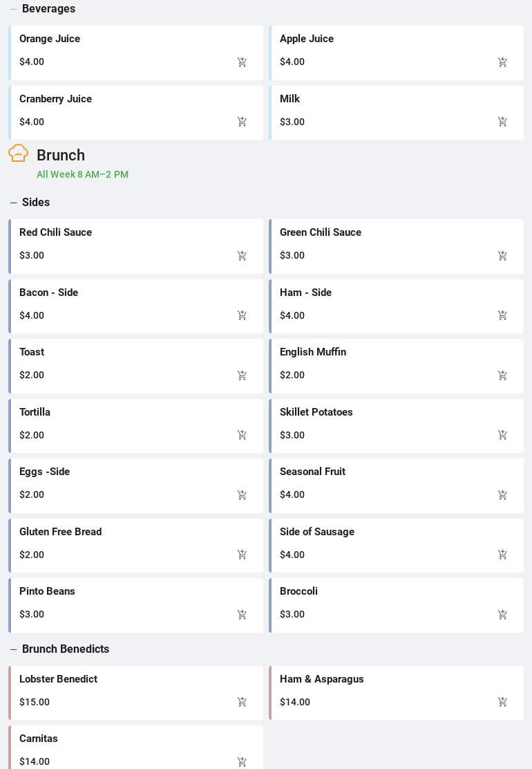Click the add-to-cart icon for Milk
This screenshot has width=532, height=769.
[502, 122]
